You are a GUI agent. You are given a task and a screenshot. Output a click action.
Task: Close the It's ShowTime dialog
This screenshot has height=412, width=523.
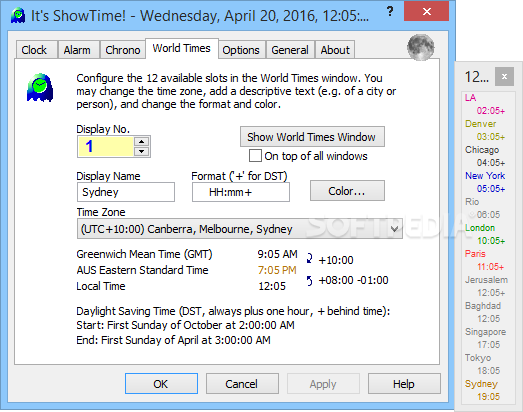click(x=427, y=12)
